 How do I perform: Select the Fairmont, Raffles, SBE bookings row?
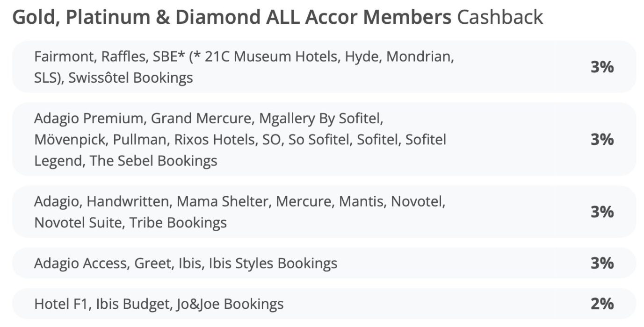324,67
